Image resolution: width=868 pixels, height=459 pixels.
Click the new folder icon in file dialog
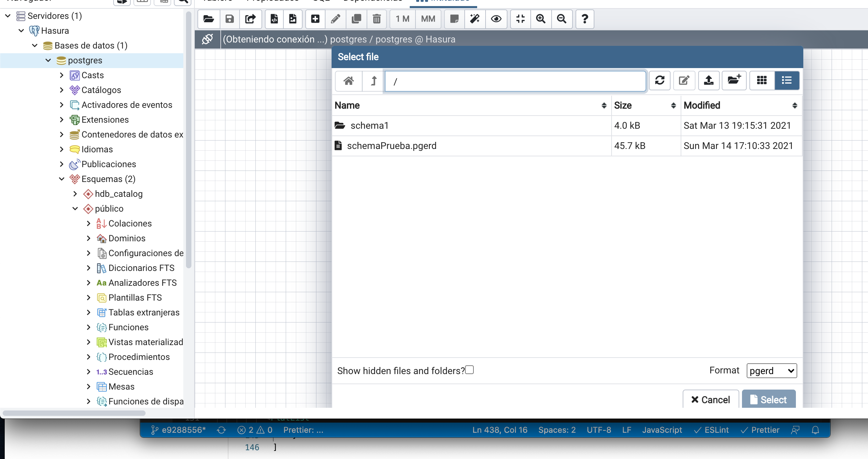[x=734, y=81]
